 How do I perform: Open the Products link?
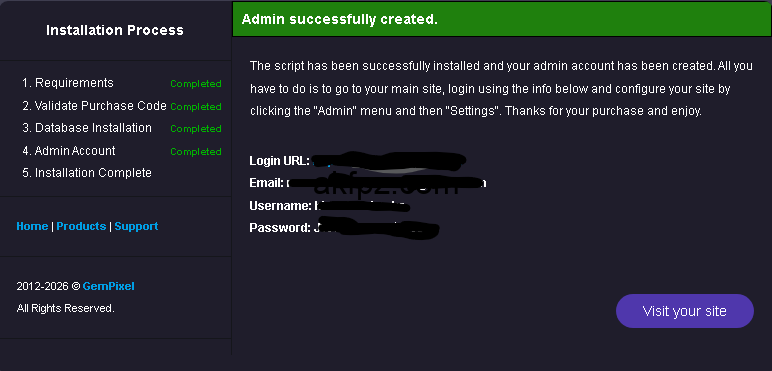[81, 226]
